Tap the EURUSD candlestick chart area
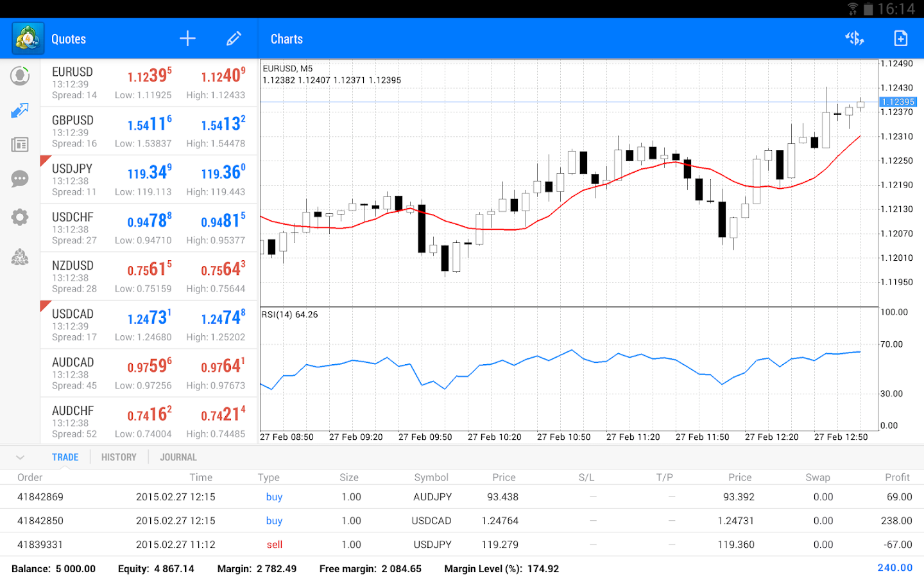Viewport: 924px width, 578px height. point(569,183)
